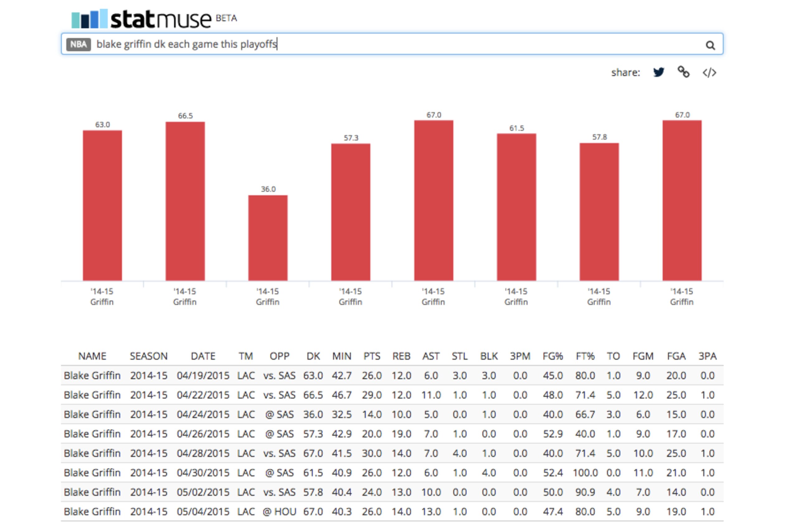Select the 04/22/2015 date cell
This screenshot has width=797, height=532.
[203, 395]
